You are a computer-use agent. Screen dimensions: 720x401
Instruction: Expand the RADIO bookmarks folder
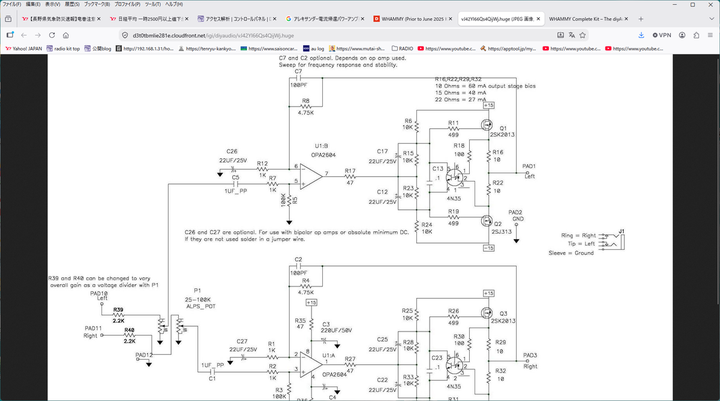click(x=402, y=48)
